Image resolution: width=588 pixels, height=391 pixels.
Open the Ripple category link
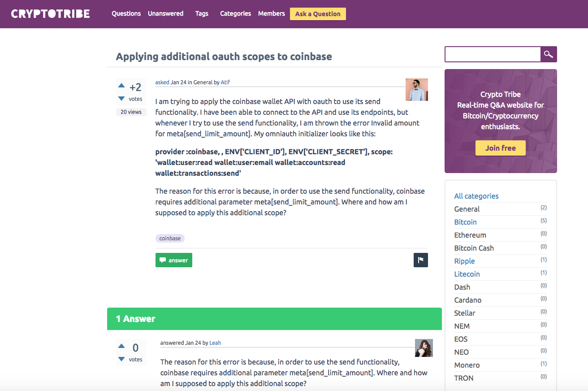tap(464, 261)
